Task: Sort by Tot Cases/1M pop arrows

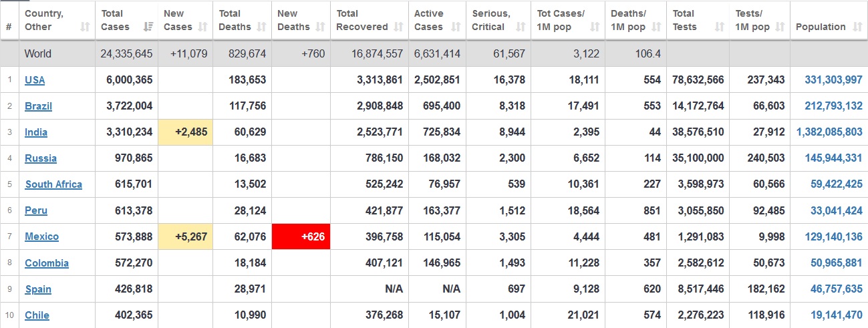Action: 594,27
